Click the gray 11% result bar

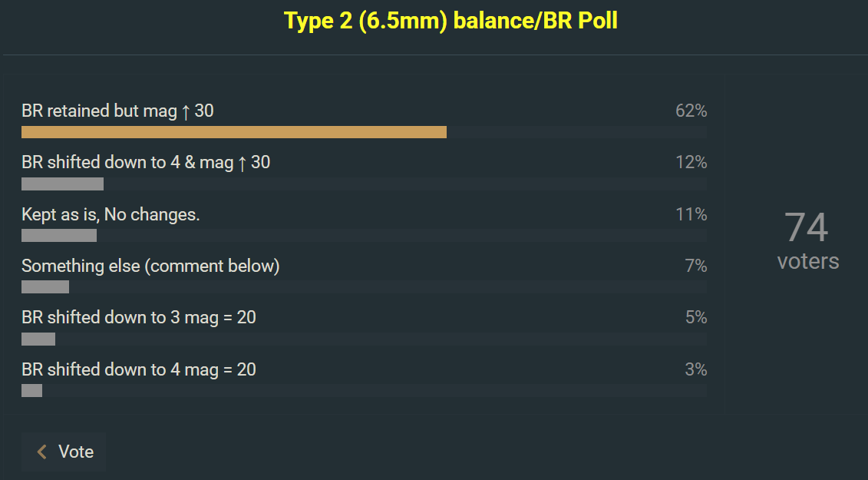coord(59,235)
